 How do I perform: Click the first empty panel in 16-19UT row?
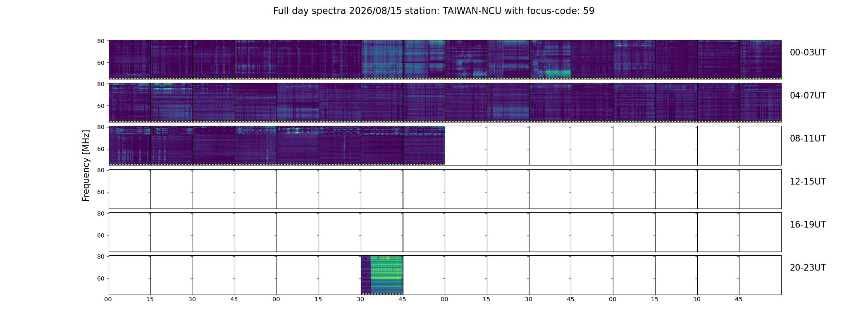pyautogui.click(x=130, y=232)
